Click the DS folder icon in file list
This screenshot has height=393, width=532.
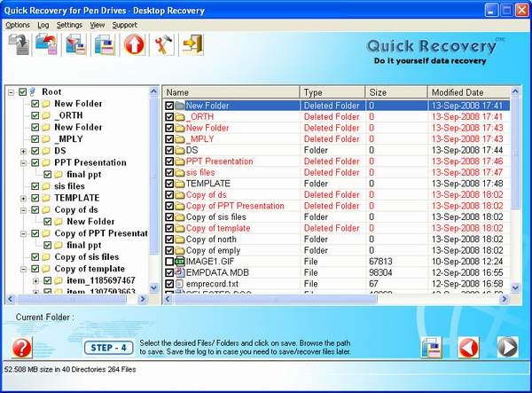click(180, 150)
